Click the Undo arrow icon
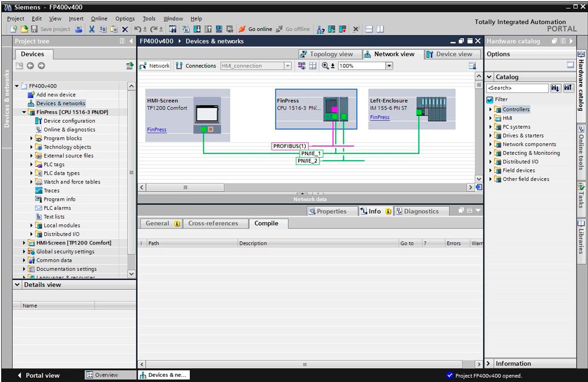The image size is (588, 382). coord(138,29)
